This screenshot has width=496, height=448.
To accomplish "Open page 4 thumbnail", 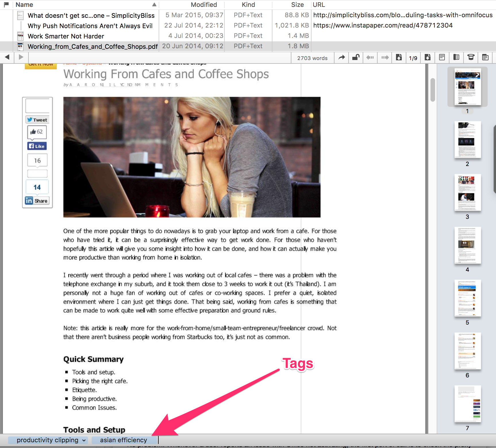I will point(468,245).
